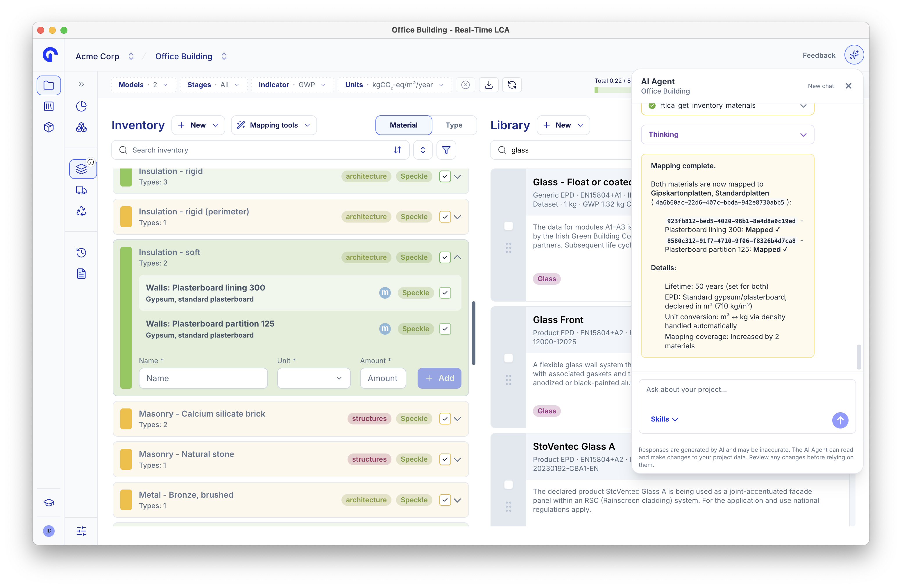
Task: Open the Indicator GWP dropdown
Action: coord(292,85)
